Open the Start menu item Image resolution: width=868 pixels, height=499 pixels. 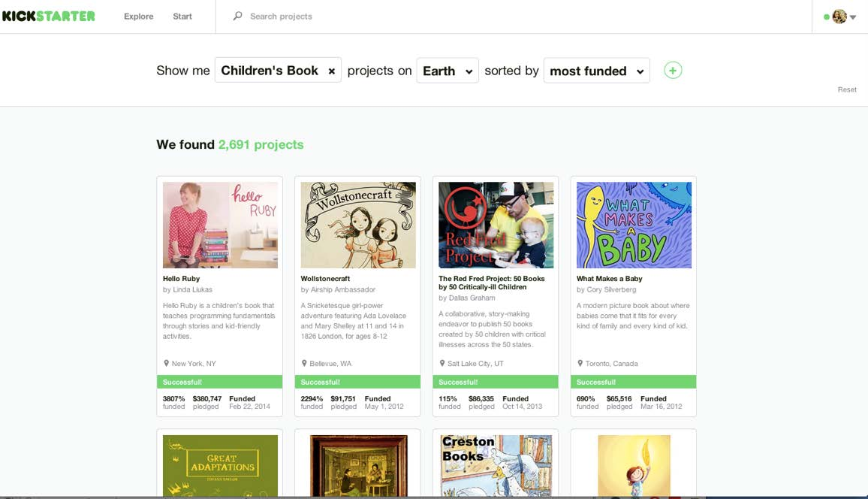(x=182, y=17)
